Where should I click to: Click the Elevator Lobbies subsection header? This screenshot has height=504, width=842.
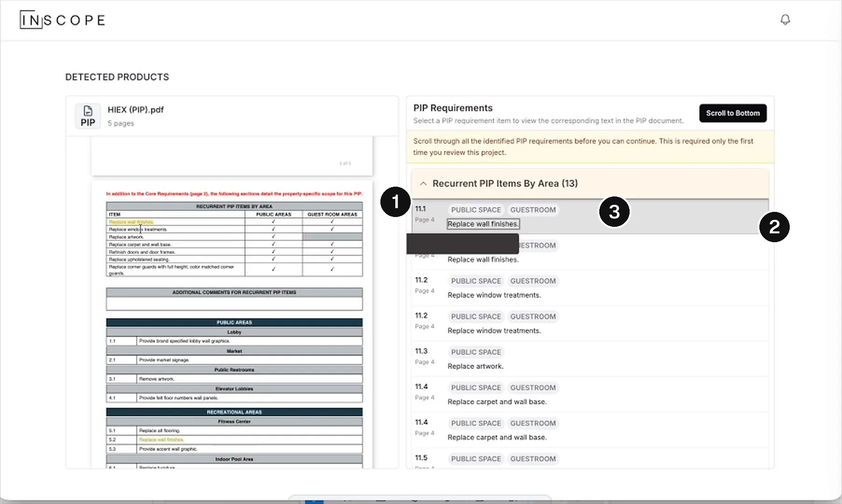click(234, 389)
